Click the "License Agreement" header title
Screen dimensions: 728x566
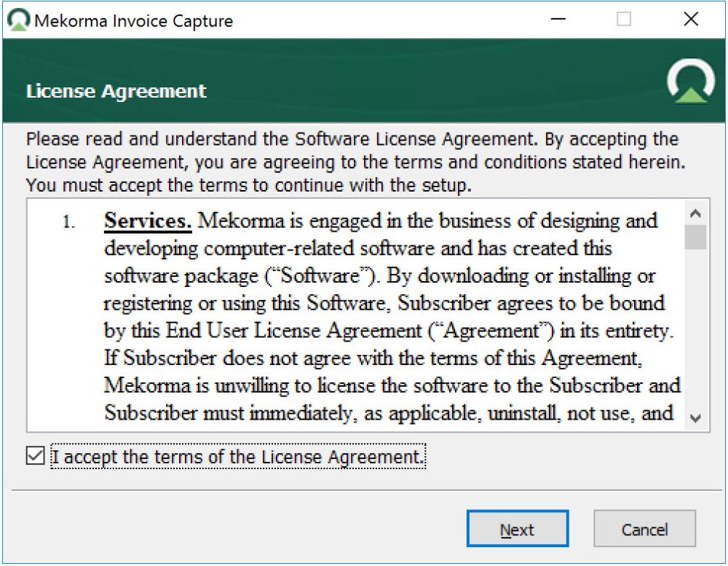coord(116,91)
